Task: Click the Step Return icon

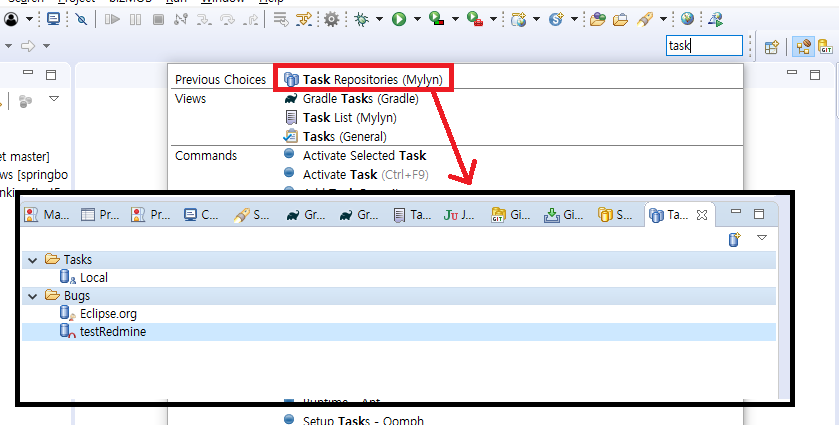Action: pos(251,20)
